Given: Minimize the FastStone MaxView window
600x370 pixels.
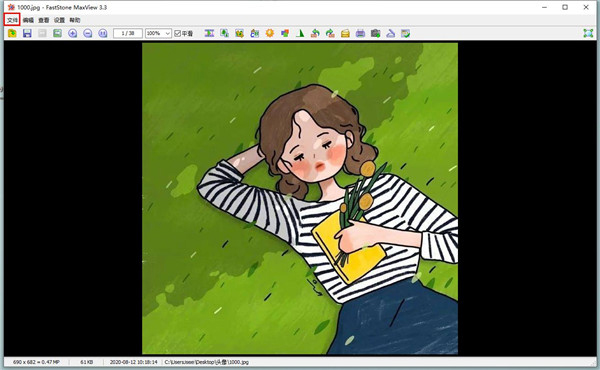Looking at the screenshot, I should click(545, 7).
